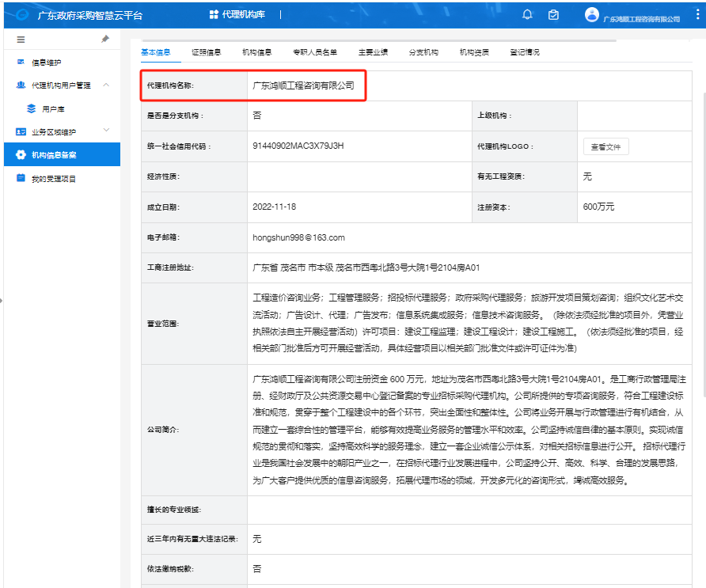Click the 公司简介 field label

pos(163,430)
